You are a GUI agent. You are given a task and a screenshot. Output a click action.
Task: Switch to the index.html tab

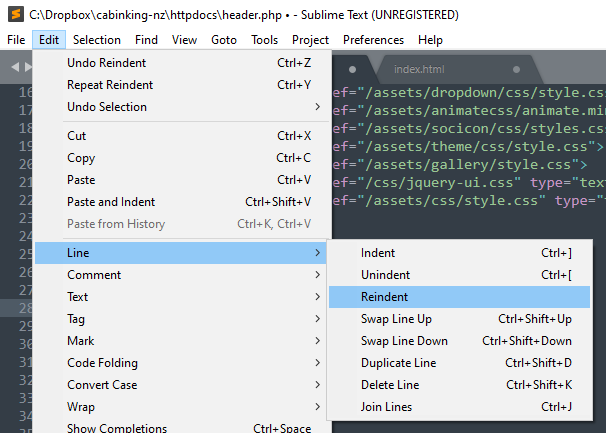420,69
